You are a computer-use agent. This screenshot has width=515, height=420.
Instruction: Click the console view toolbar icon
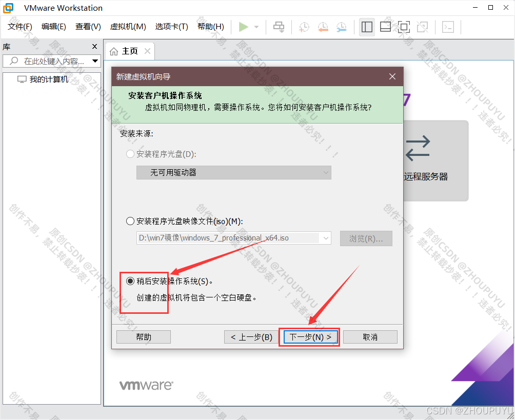[448, 27]
